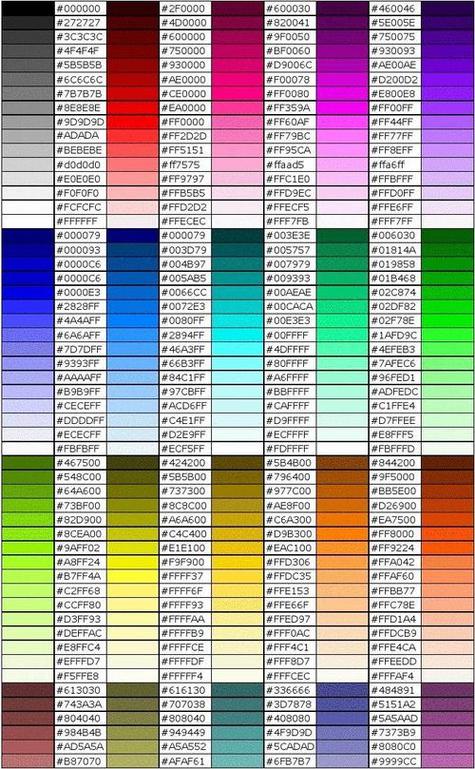The image size is (475, 769).
Task: Click the pure red swatch for #FF0000
Action: coord(133,122)
